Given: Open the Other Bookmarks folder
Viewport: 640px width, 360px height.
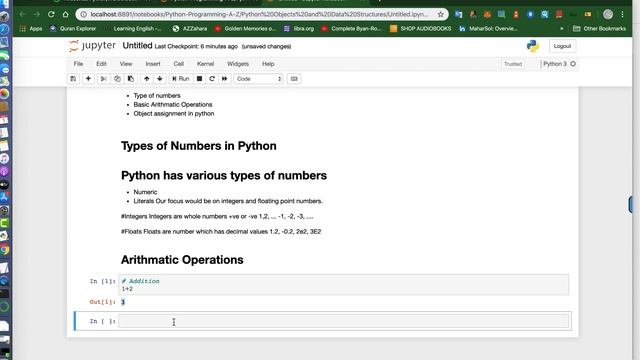Looking at the screenshot, I should click(x=599, y=29).
